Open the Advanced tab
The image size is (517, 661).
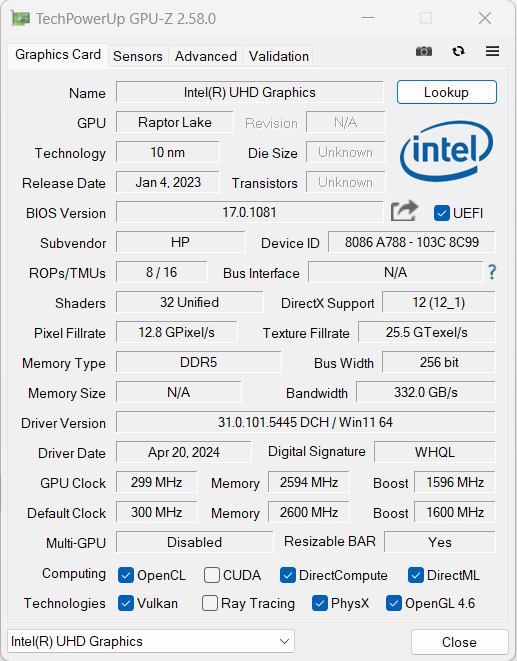pyautogui.click(x=206, y=56)
